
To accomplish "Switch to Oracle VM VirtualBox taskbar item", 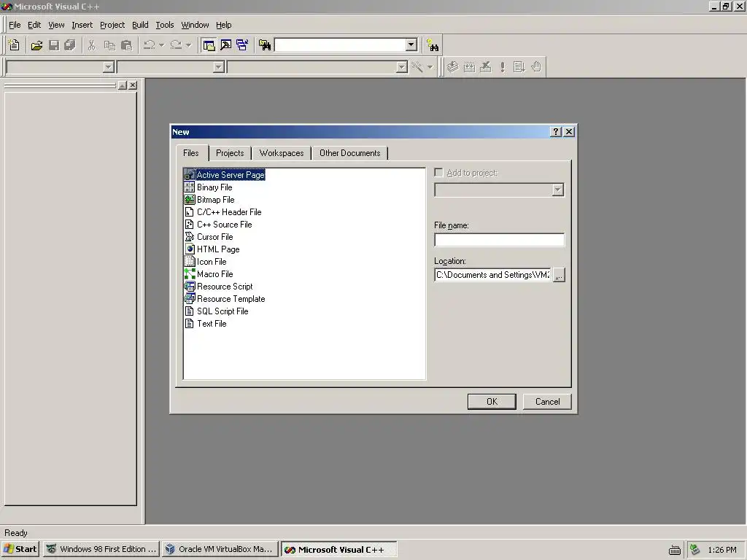I will tap(220, 549).
